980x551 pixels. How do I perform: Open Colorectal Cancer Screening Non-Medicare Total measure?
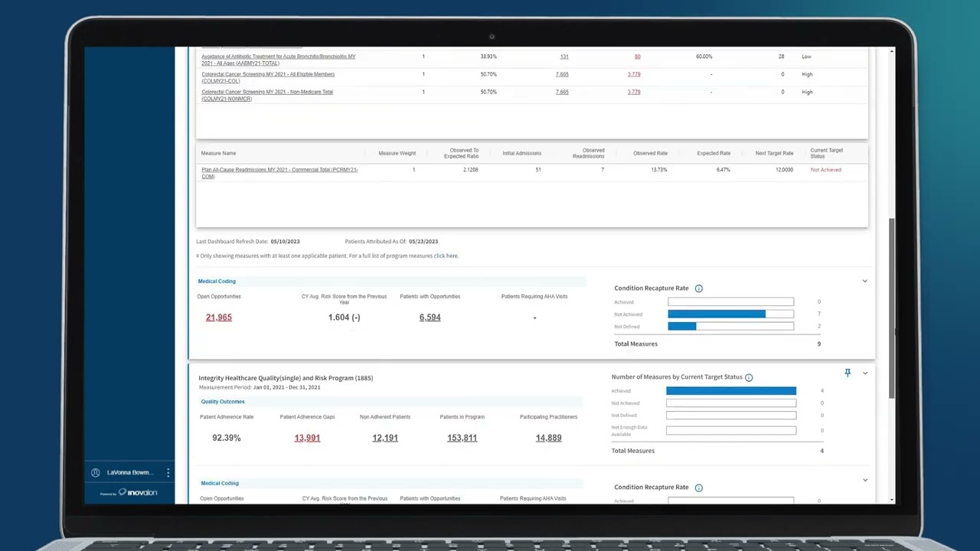click(x=267, y=95)
